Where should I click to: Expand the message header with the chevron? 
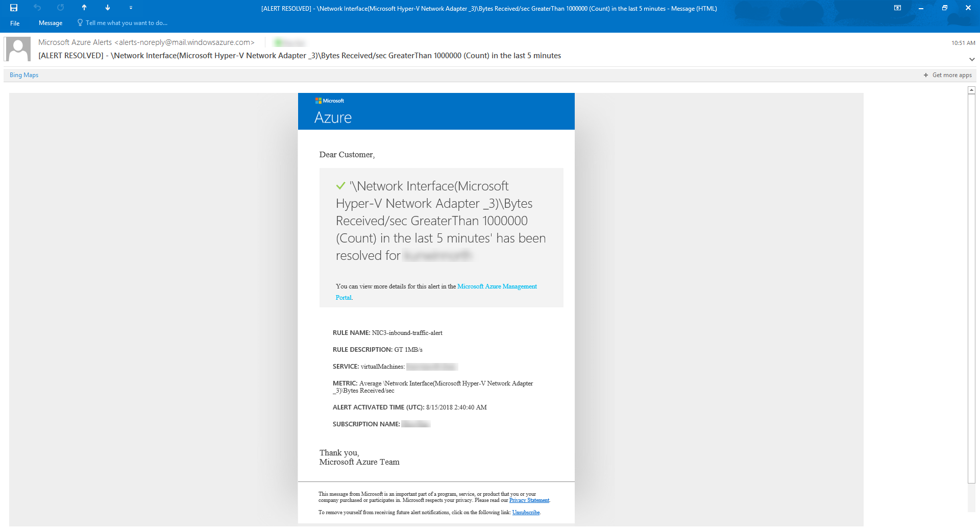point(972,59)
